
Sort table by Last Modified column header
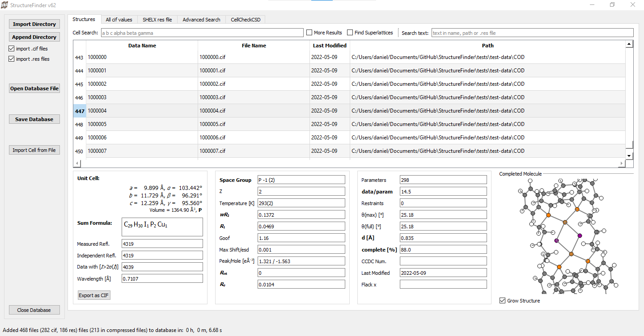click(330, 46)
